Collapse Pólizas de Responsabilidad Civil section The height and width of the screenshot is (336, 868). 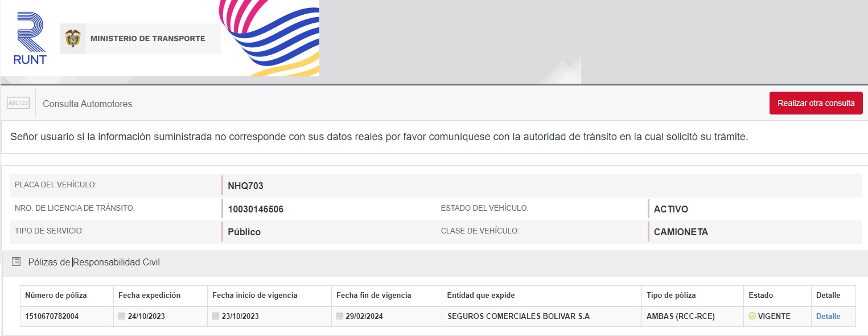94,262
